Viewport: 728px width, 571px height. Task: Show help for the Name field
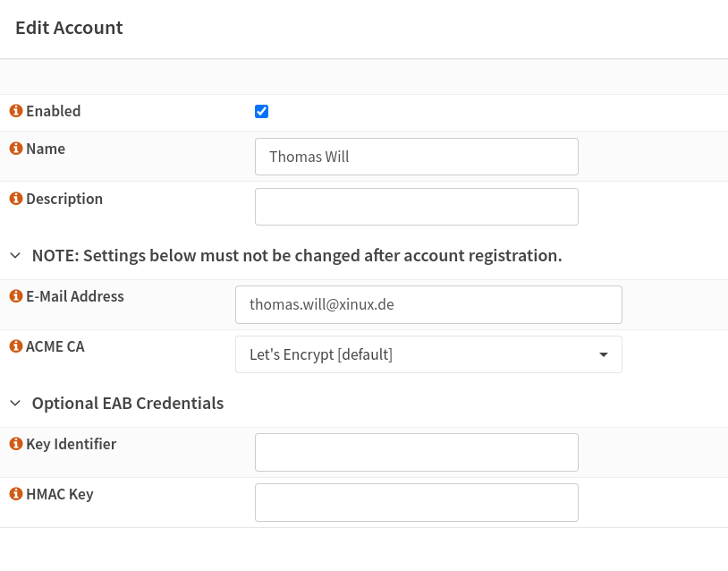tap(15, 149)
